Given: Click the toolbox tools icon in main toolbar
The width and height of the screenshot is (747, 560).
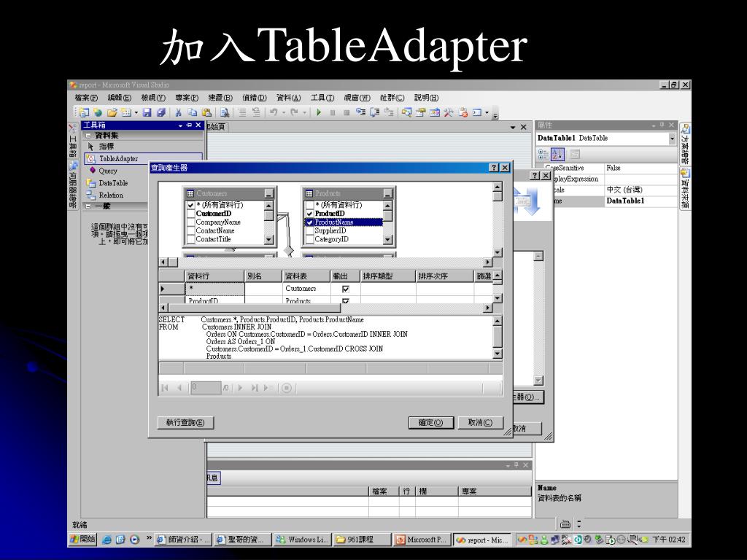Looking at the screenshot, I should pyautogui.click(x=449, y=112).
